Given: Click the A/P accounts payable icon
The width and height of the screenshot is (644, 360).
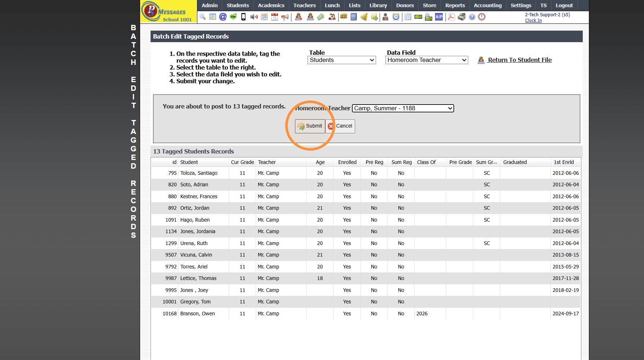Looking at the screenshot, I should [x=439, y=17].
